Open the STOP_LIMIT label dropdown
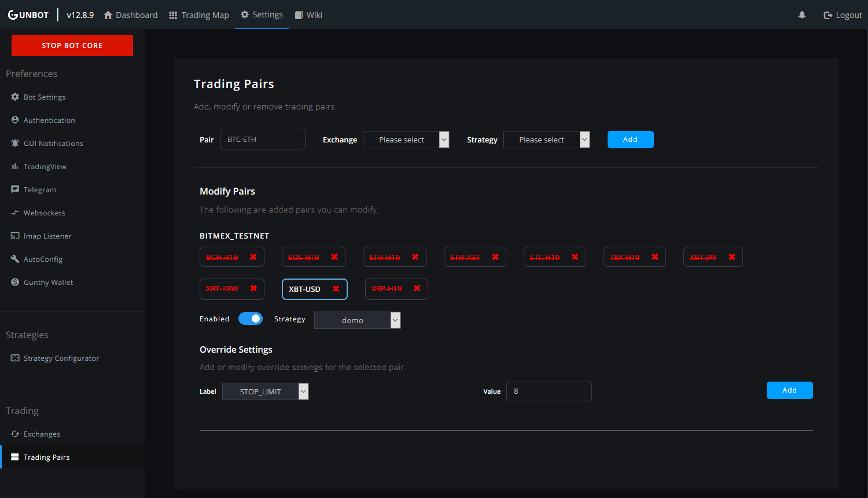Screen dimensions: 868x498 coord(266,391)
